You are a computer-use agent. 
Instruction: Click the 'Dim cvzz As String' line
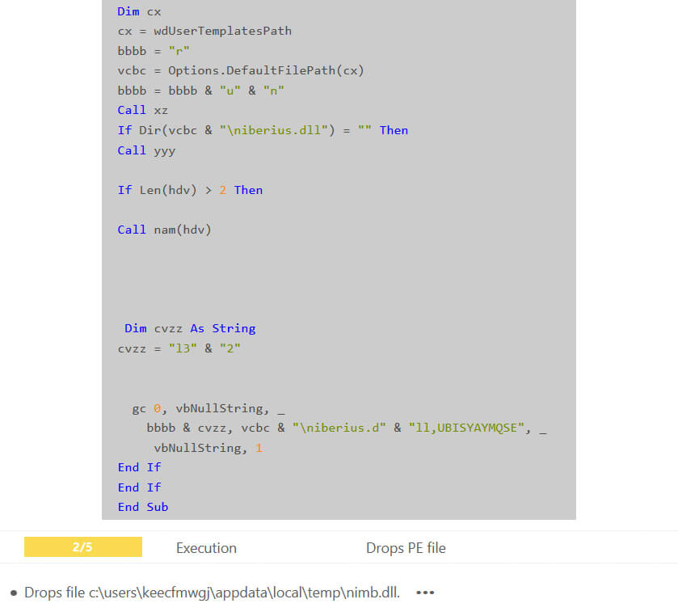tap(190, 328)
